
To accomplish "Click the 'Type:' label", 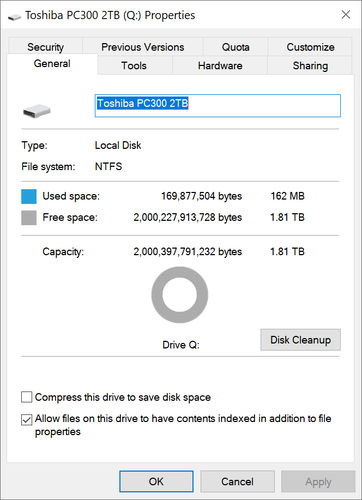I will [x=34, y=146].
